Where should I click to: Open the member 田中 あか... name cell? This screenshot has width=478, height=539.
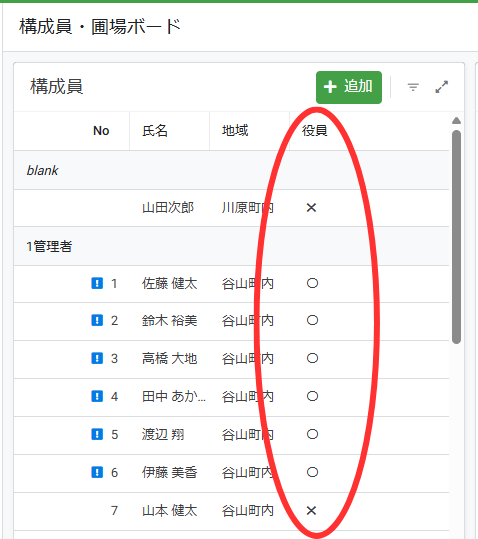coord(174,397)
